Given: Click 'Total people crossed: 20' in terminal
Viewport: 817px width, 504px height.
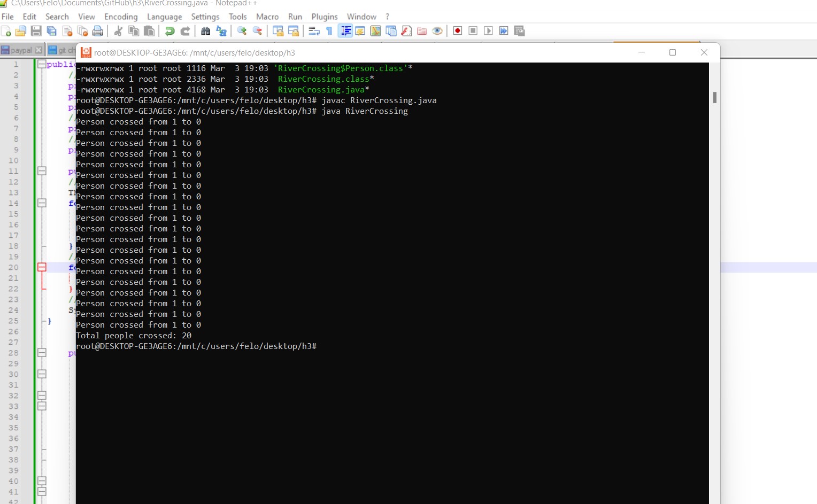Looking at the screenshot, I should (x=134, y=336).
